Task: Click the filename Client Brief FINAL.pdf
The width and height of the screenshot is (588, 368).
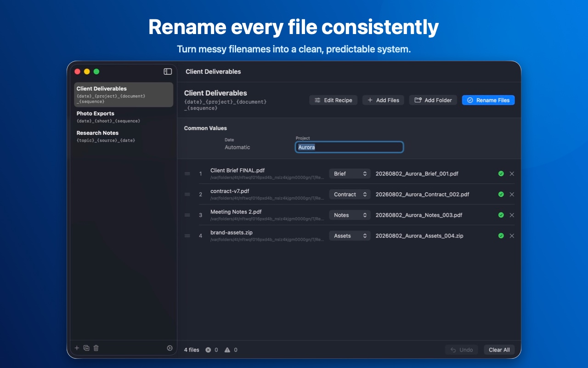Action: (237, 170)
